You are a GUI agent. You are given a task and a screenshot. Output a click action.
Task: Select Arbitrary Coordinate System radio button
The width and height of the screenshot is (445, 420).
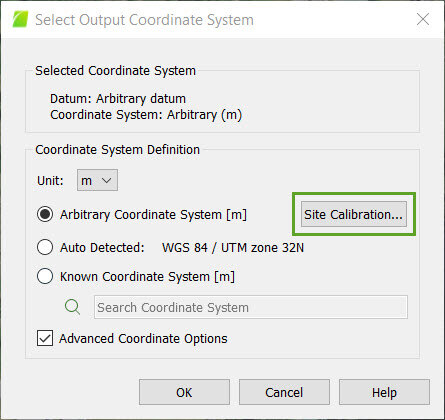coord(45,214)
